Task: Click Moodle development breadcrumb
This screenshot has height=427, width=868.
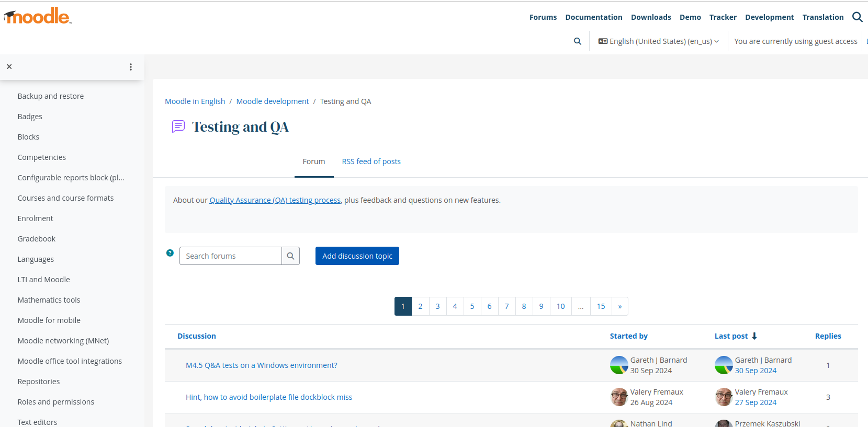Action: click(x=273, y=101)
